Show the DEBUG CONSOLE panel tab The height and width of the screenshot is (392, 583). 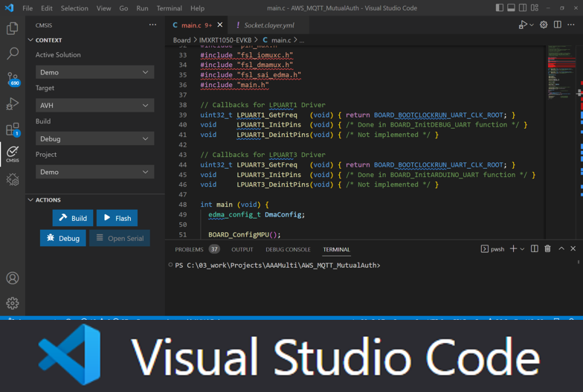pyautogui.click(x=288, y=249)
